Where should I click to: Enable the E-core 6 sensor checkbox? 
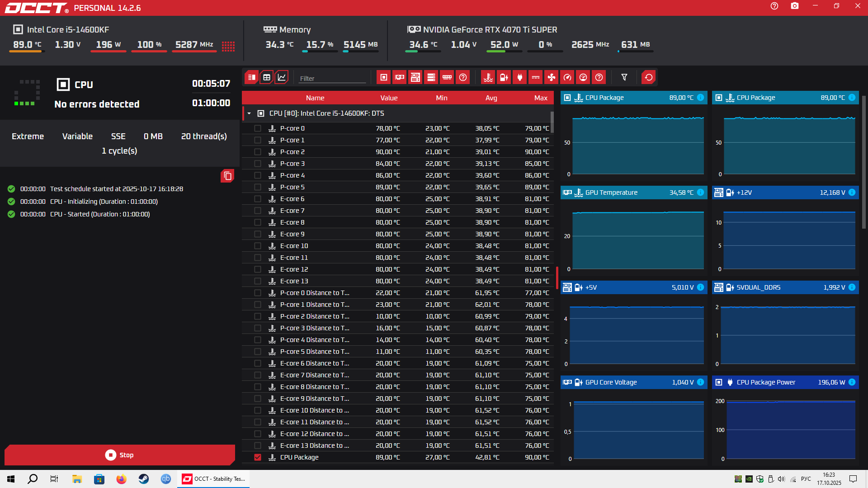click(x=258, y=199)
